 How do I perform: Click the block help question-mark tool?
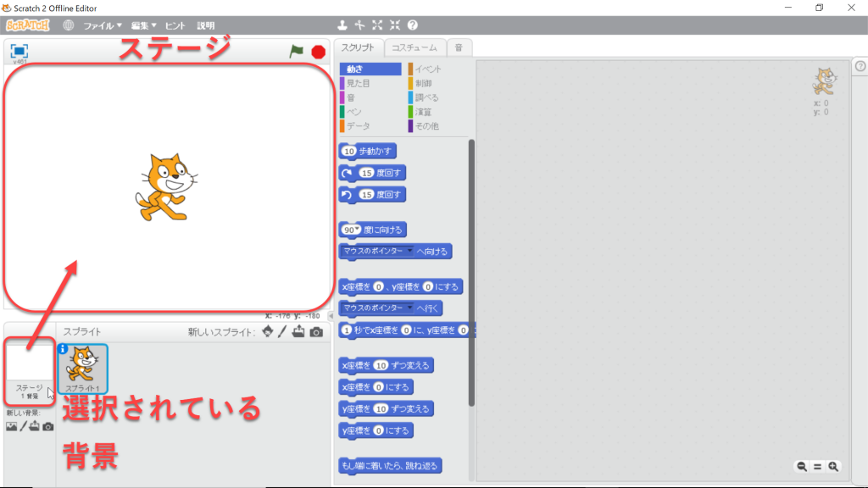point(413,25)
